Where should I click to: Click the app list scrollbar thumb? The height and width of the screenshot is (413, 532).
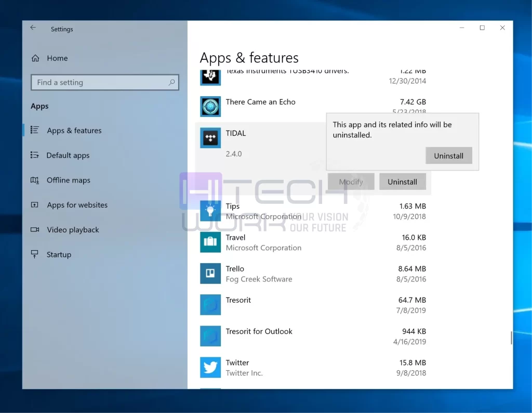point(511,338)
